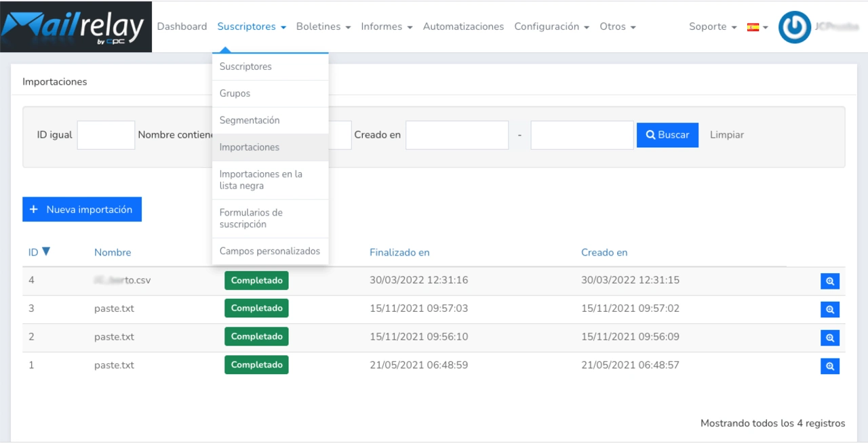Click created date 21/05/2021 06:48:57
This screenshot has height=444, width=868.
tap(630, 365)
